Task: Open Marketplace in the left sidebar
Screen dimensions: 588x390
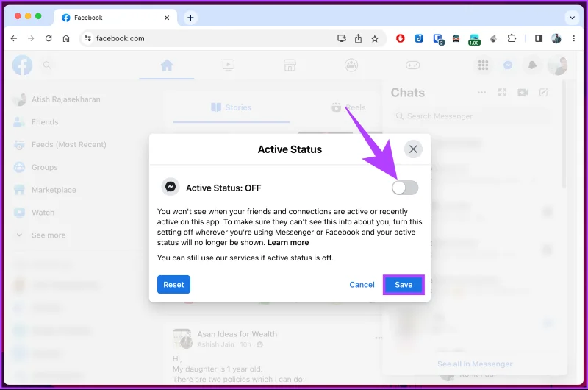Action: tap(45, 190)
